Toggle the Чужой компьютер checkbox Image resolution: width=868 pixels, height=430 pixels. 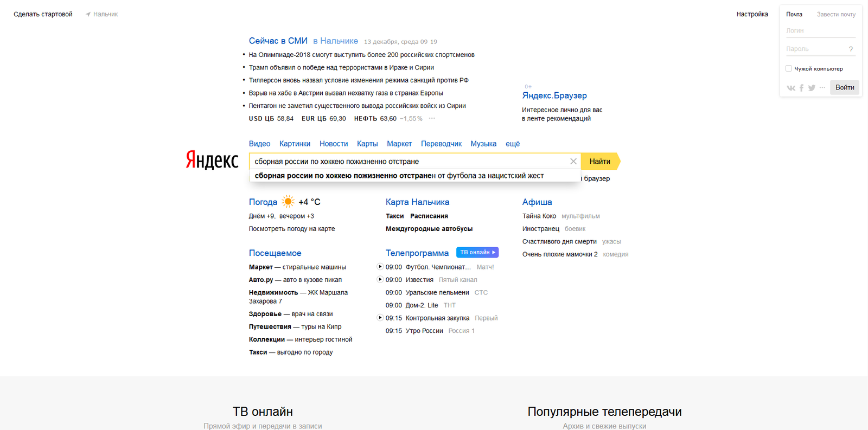[789, 68]
